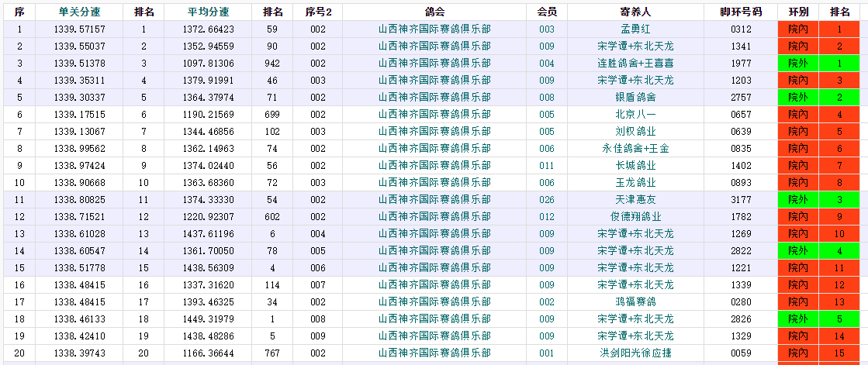This screenshot has height=365, width=868.
Task: Open 孟勇红 fosterer link
Action: point(635,29)
